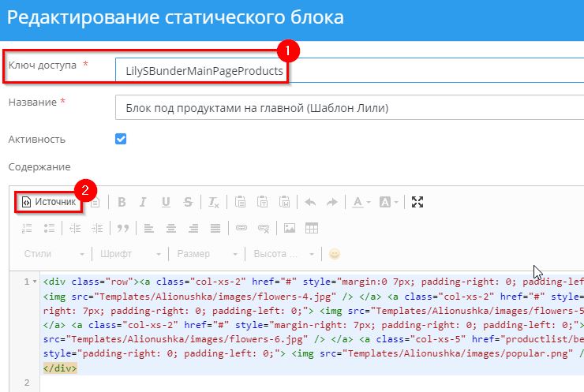Click the Название input field
The image size is (584, 392).
(x=347, y=107)
